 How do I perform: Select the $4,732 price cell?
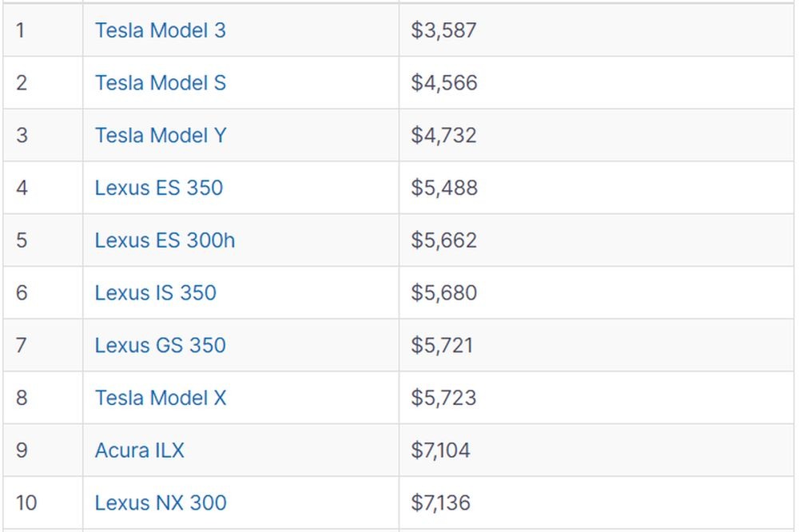pos(596,136)
